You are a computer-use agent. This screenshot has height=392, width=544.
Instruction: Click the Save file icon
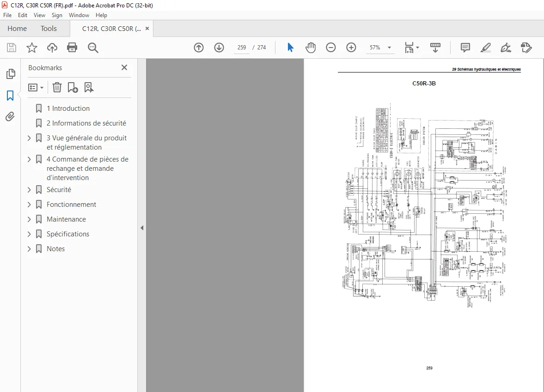pyautogui.click(x=12, y=48)
